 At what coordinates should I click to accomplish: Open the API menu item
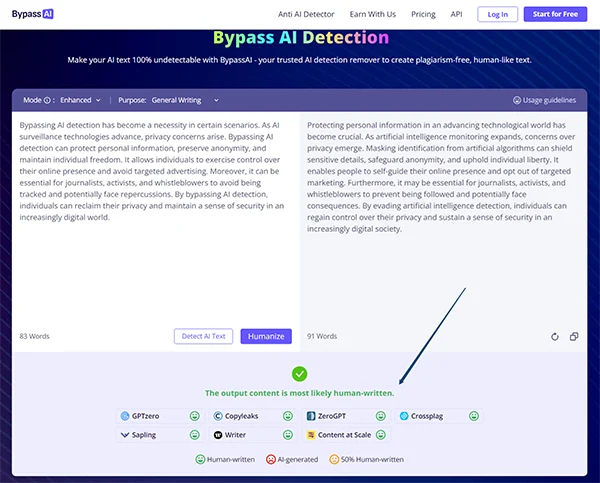(x=456, y=14)
